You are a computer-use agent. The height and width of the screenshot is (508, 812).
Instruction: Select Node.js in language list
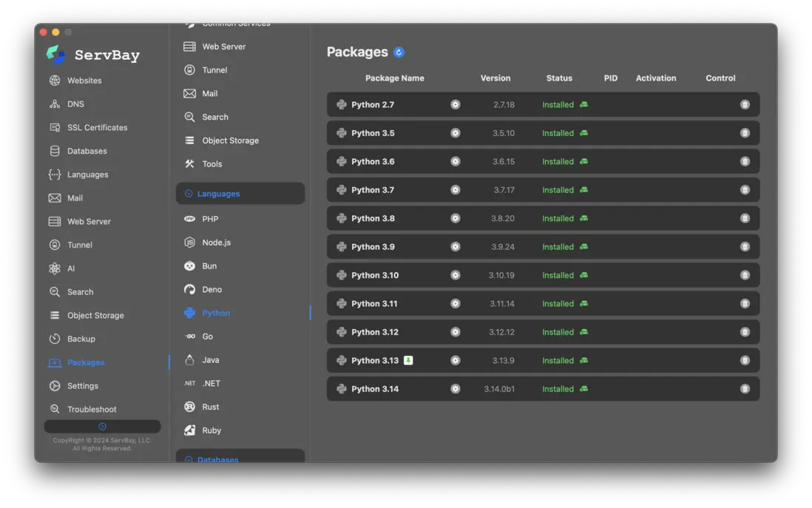pyautogui.click(x=216, y=243)
